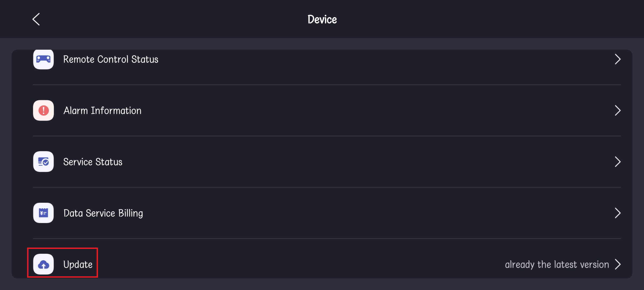This screenshot has width=644, height=290.
Task: Select the Alarm Information label
Action: (102, 111)
